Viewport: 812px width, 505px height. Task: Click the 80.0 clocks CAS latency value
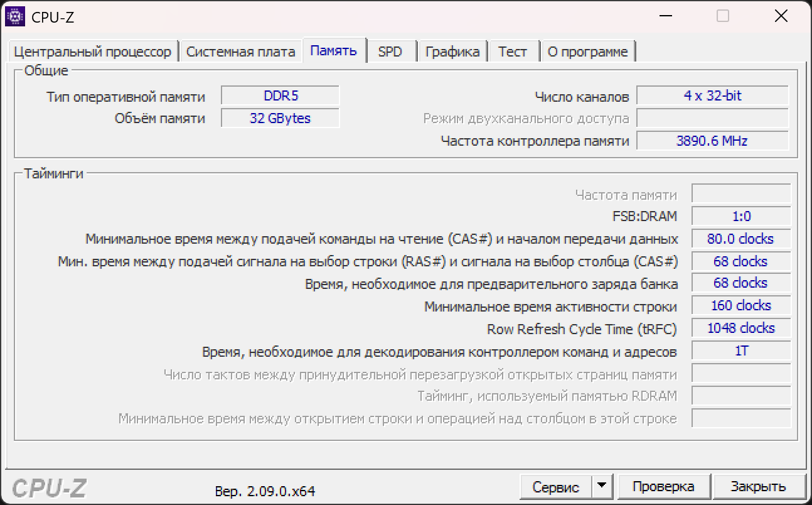click(741, 239)
